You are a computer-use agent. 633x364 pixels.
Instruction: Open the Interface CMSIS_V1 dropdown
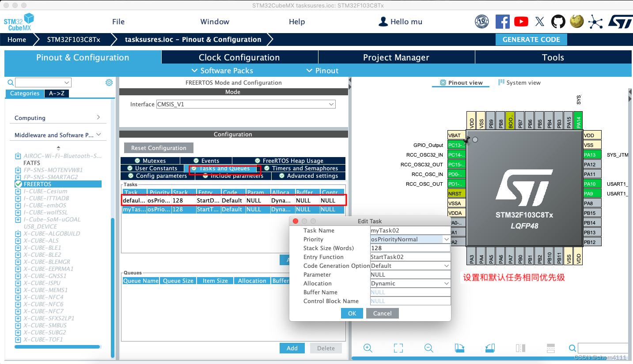(x=331, y=104)
